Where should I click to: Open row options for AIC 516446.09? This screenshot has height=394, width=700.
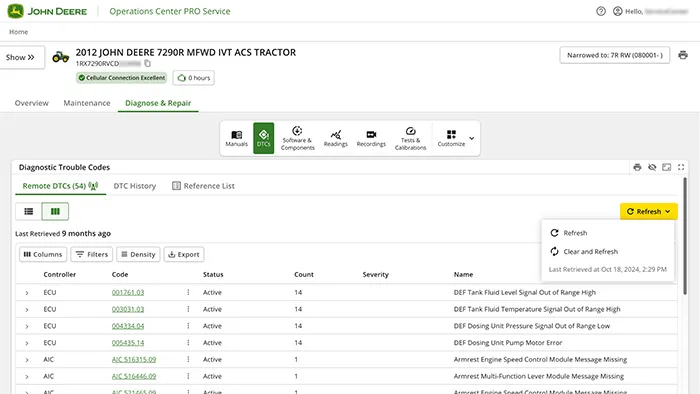click(x=188, y=376)
